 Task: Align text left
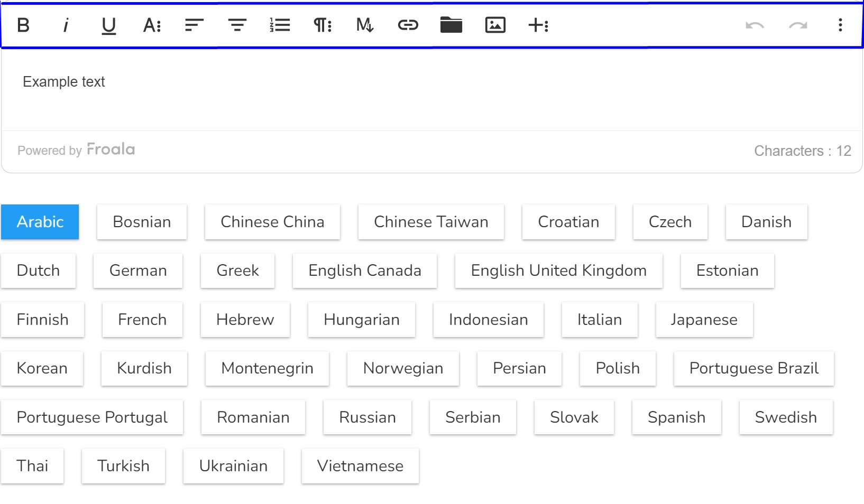click(194, 25)
